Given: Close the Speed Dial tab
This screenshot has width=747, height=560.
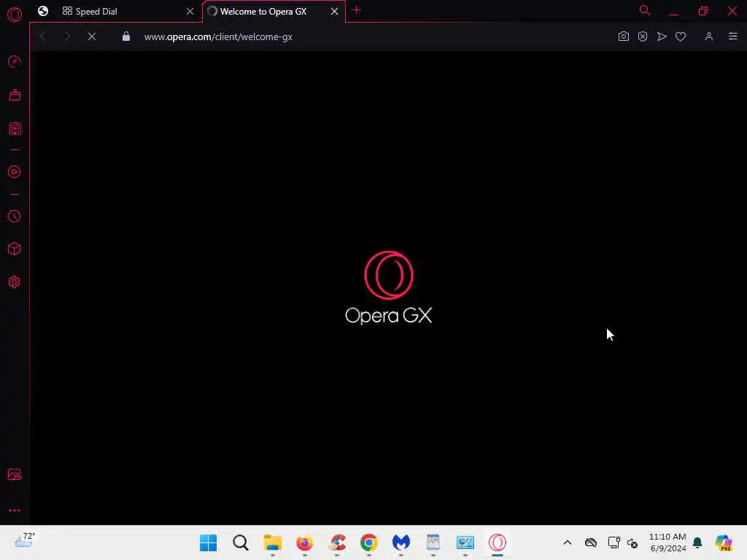Looking at the screenshot, I should pyautogui.click(x=190, y=12).
